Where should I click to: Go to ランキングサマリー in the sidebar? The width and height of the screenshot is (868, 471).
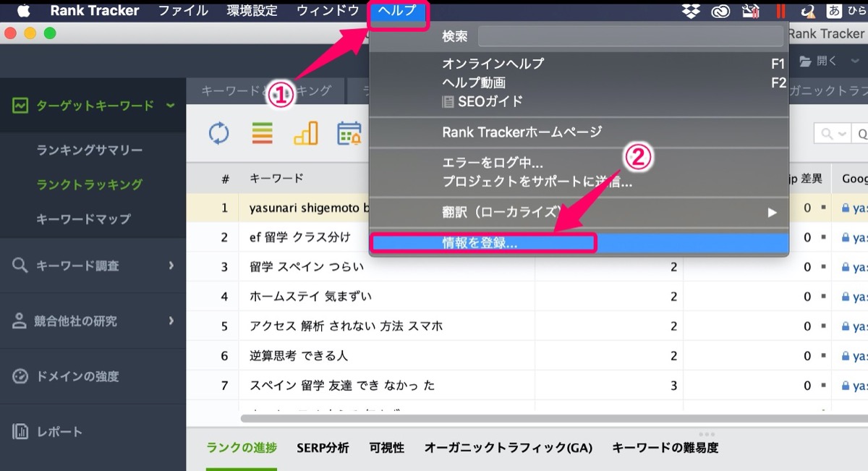click(x=90, y=150)
